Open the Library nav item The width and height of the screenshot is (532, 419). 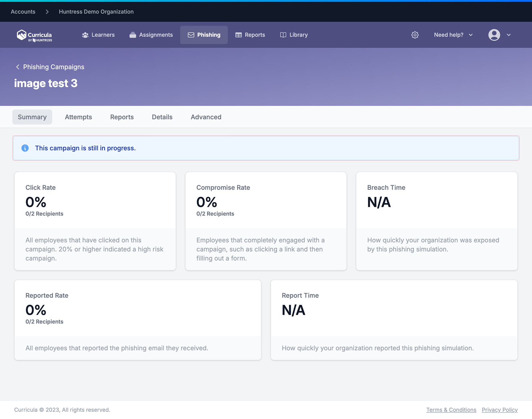click(x=294, y=35)
